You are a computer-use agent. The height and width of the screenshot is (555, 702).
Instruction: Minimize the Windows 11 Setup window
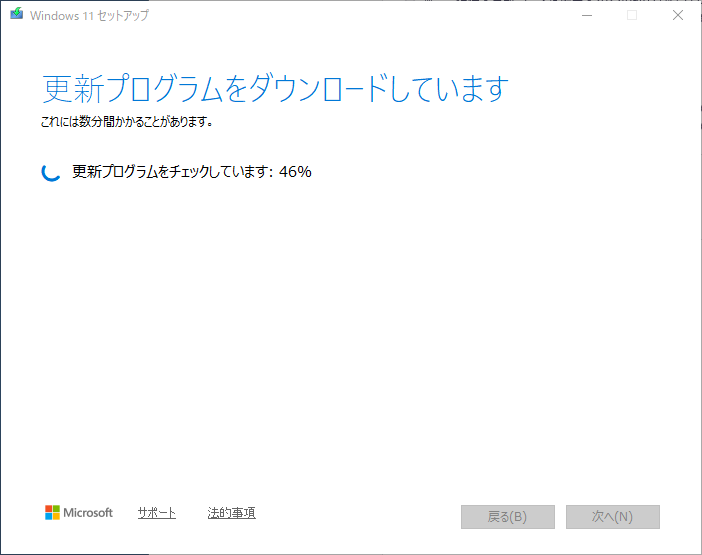click(x=587, y=15)
